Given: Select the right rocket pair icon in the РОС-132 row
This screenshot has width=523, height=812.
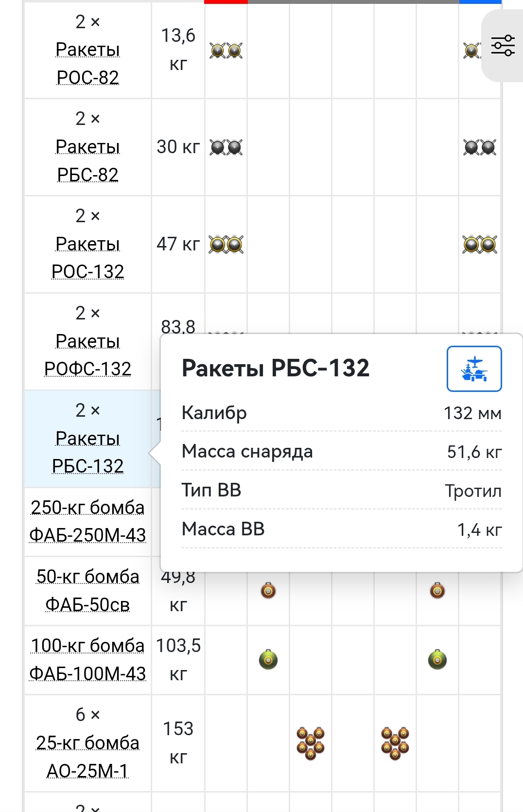Looking at the screenshot, I should coord(480,245).
